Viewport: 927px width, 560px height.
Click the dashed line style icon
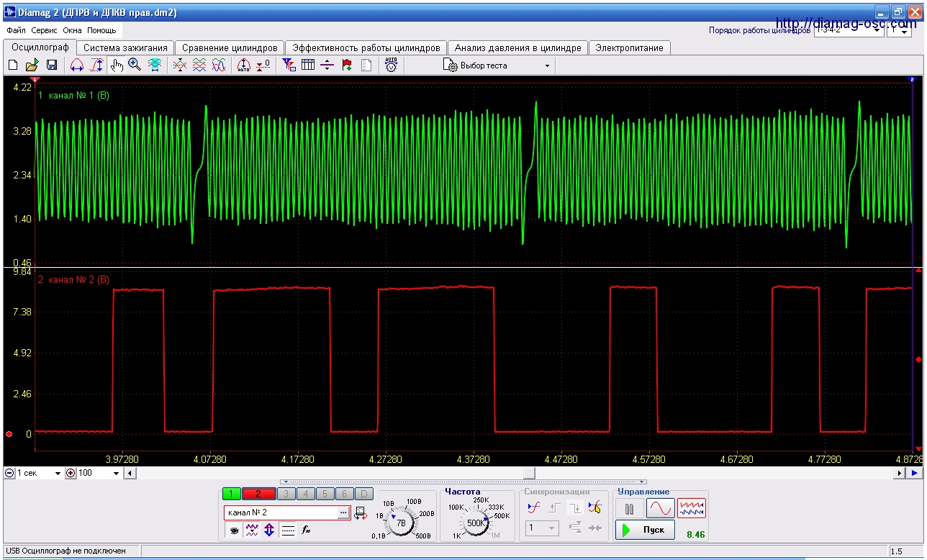pyautogui.click(x=288, y=530)
